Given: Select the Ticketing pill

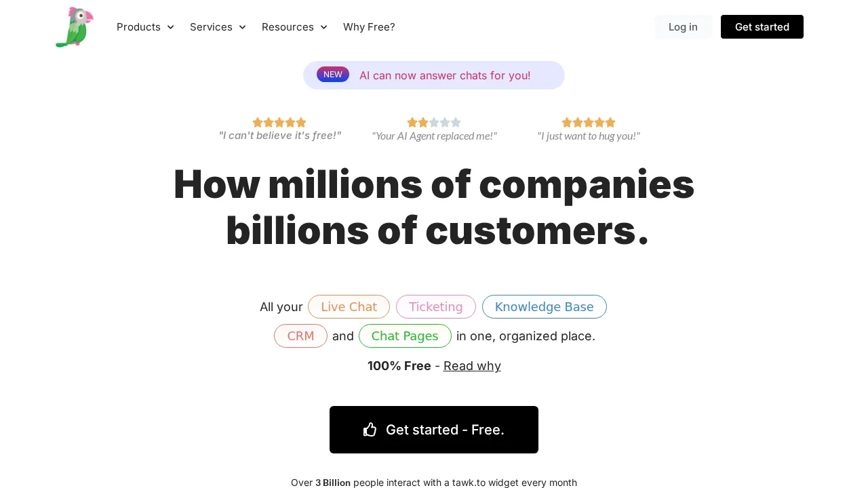Looking at the screenshot, I should [x=436, y=306].
